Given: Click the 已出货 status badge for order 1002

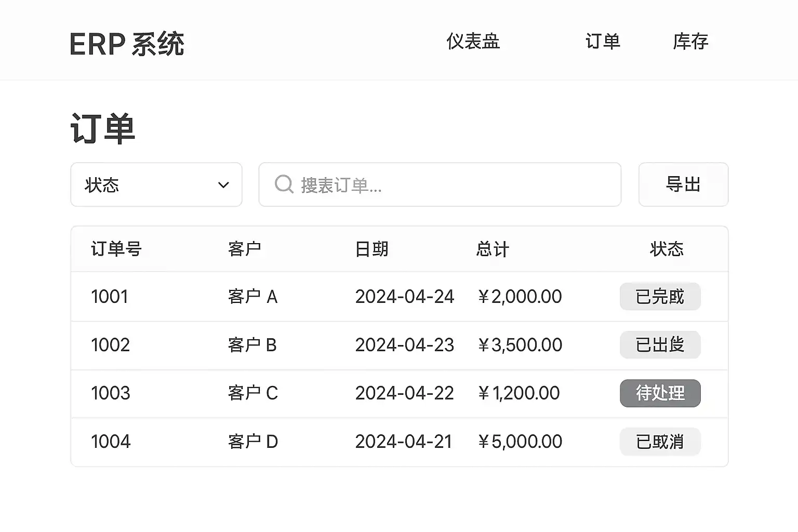Looking at the screenshot, I should [x=660, y=345].
